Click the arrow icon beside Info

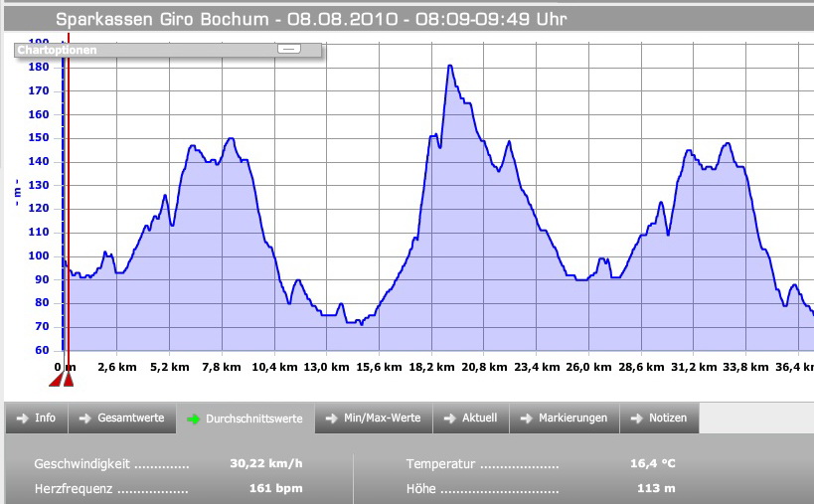click(21, 419)
